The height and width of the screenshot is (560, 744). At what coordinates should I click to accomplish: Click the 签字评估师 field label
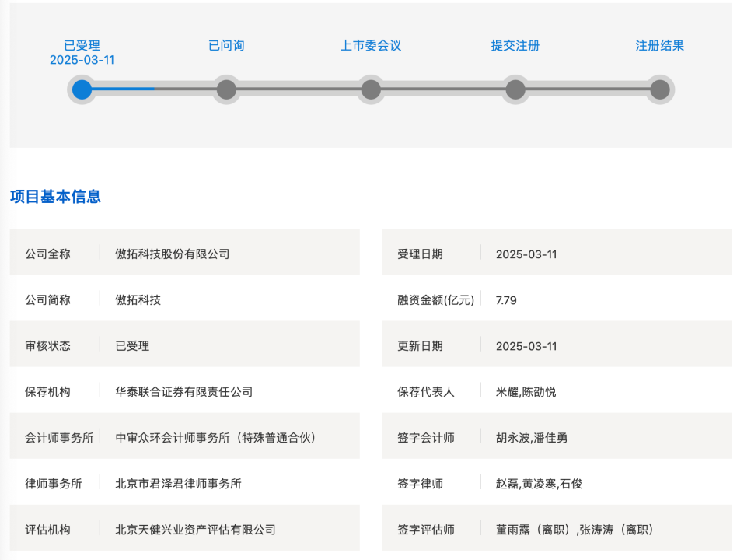(x=425, y=530)
